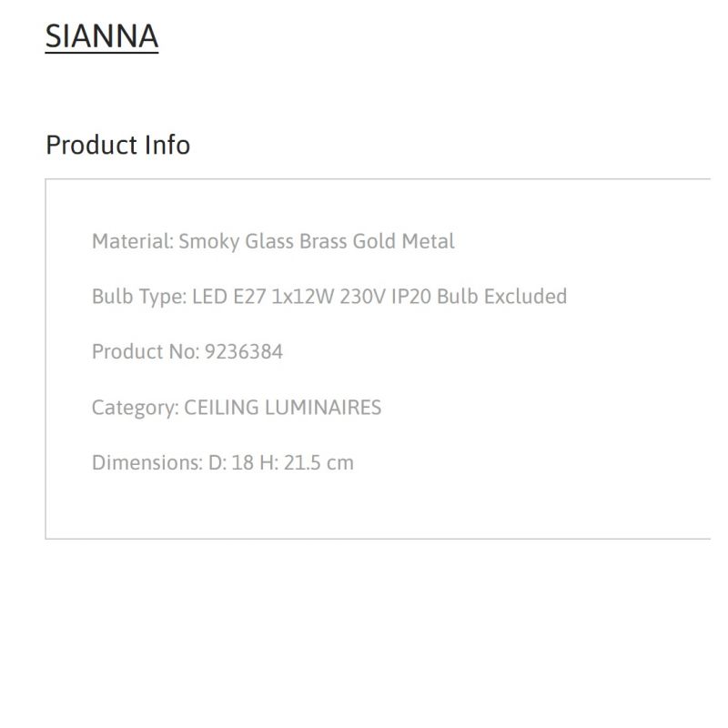Click the Smoky Glass material value
The width and height of the screenshot is (728, 728).
237,241
